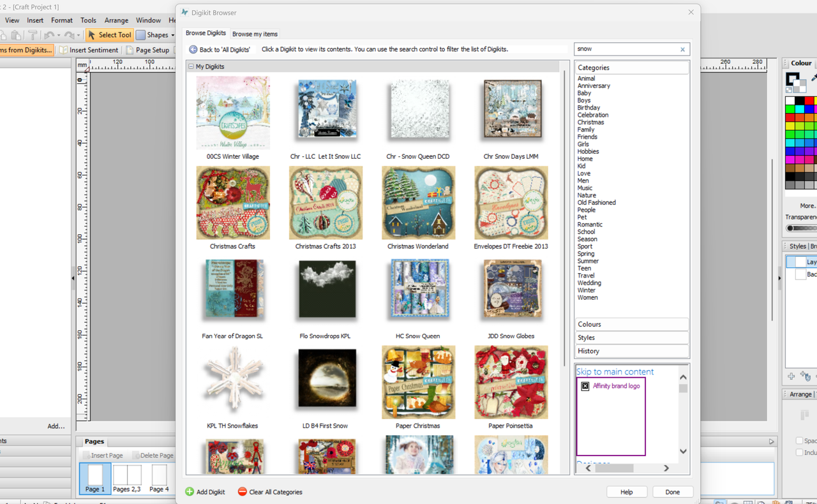The height and width of the screenshot is (504, 817).
Task: Click the Redo arrow in the main toolbar
Action: (70, 35)
